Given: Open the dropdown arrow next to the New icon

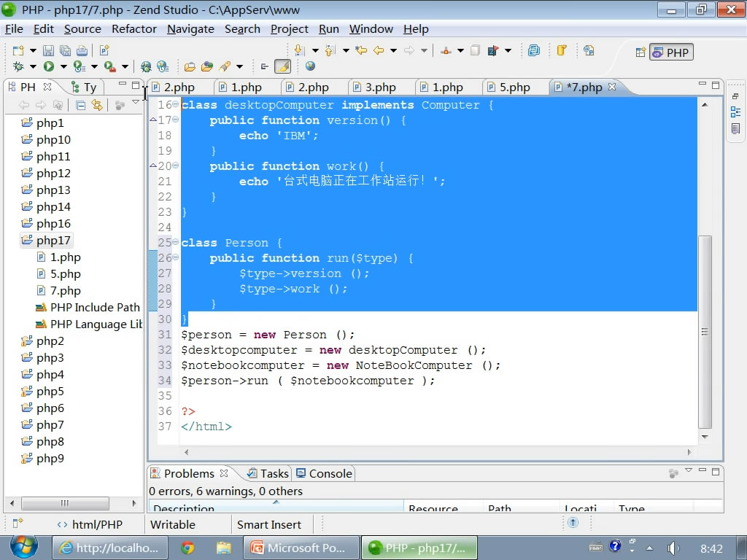Looking at the screenshot, I should coord(33,50).
